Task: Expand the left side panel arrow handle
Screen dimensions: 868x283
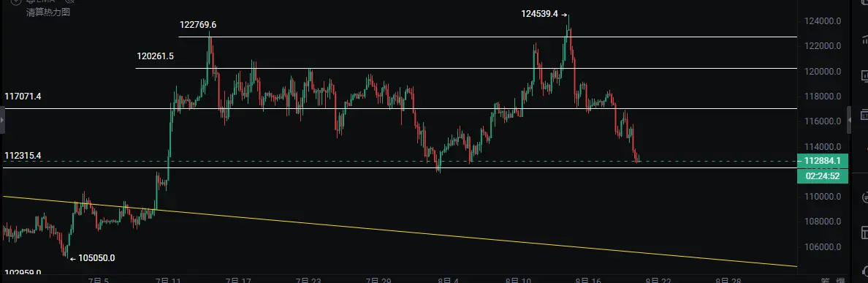Action: (x=1, y=120)
